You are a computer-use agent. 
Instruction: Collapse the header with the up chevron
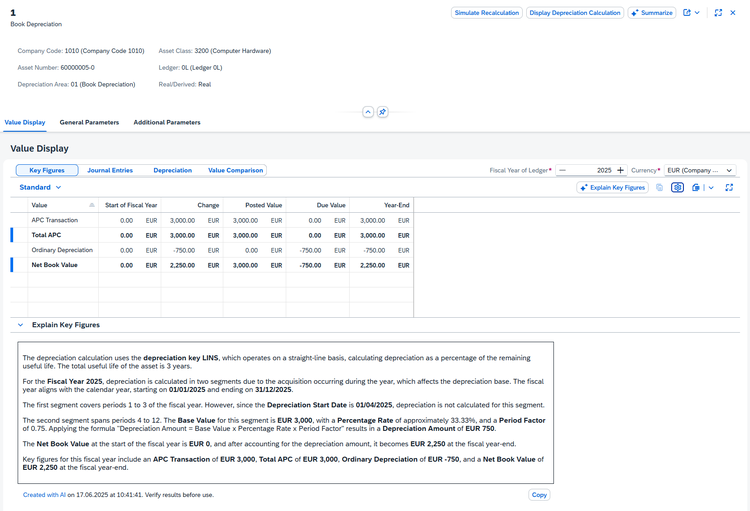[x=368, y=112]
